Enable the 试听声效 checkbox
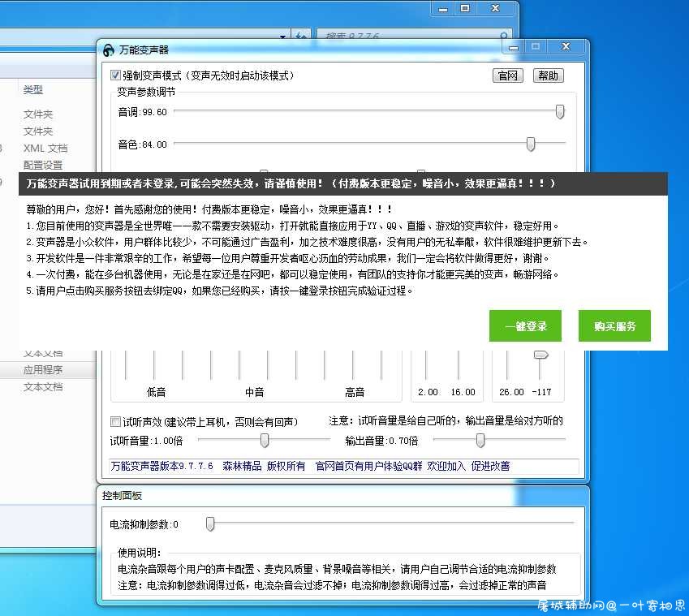The image size is (689, 616). [x=115, y=422]
